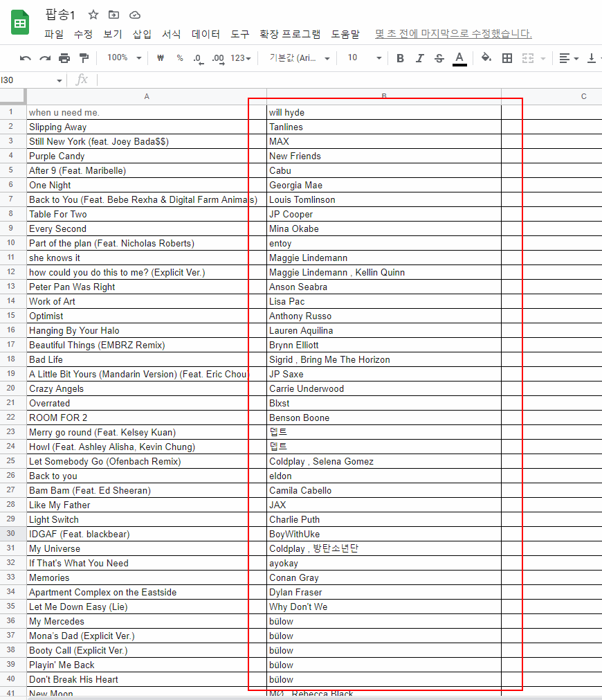Select cell 'Work of Art'
602x700 pixels.
(x=147, y=301)
